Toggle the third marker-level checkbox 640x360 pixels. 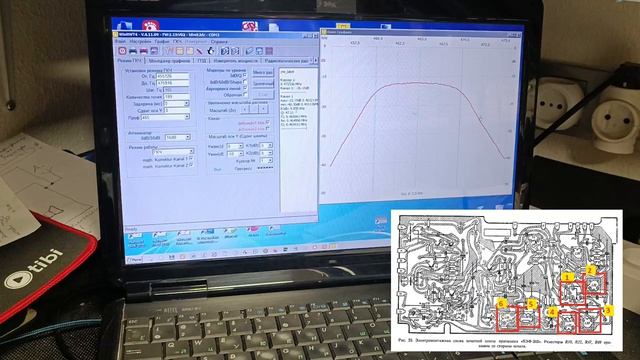(x=245, y=88)
